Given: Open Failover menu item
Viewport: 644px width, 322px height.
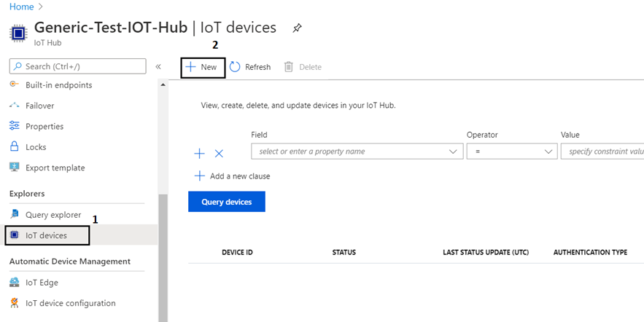Looking at the screenshot, I should click(x=40, y=106).
